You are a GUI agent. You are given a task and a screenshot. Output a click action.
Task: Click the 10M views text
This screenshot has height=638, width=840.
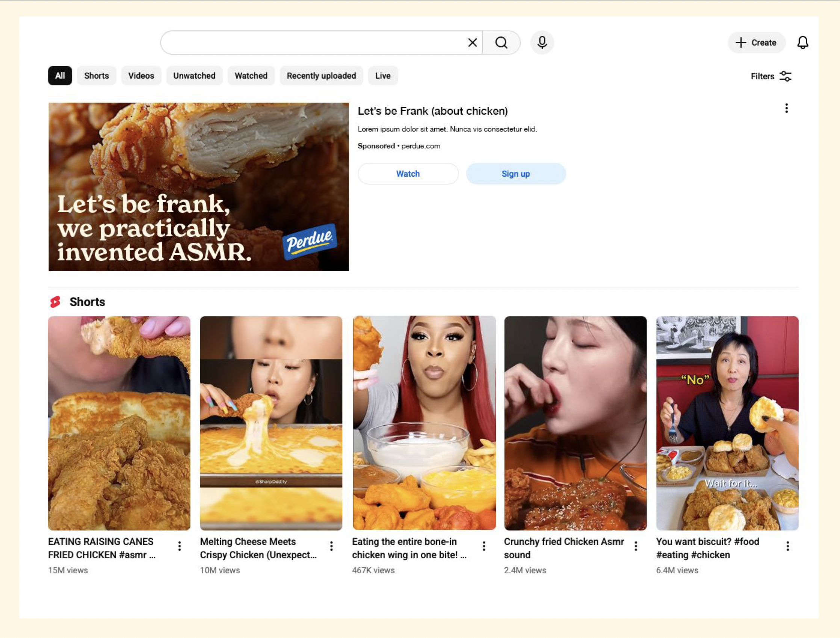click(220, 570)
